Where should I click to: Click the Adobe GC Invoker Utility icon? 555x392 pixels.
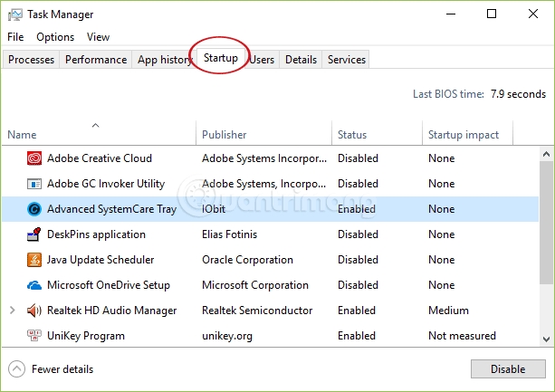[x=34, y=184]
